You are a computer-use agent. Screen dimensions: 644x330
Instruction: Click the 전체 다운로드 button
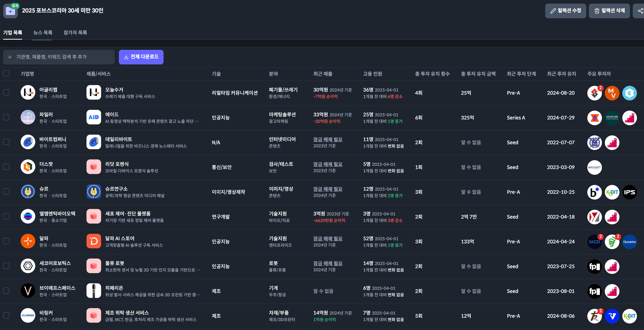point(141,57)
